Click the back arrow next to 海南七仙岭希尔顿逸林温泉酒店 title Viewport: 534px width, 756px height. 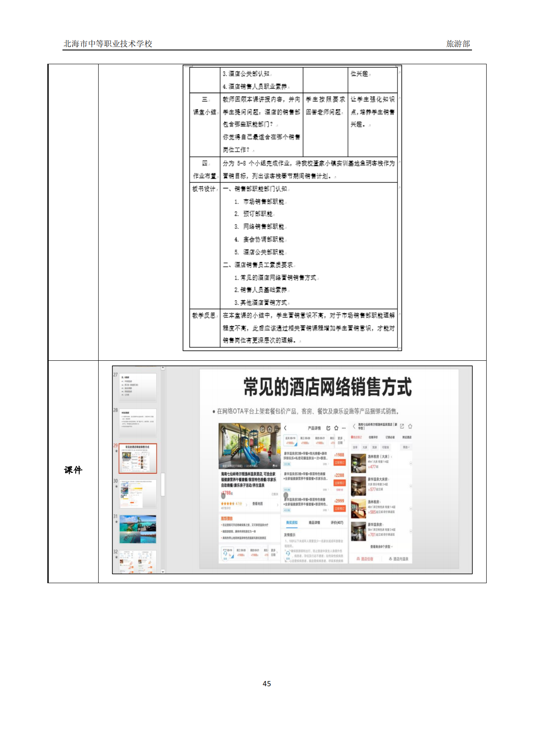click(354, 426)
